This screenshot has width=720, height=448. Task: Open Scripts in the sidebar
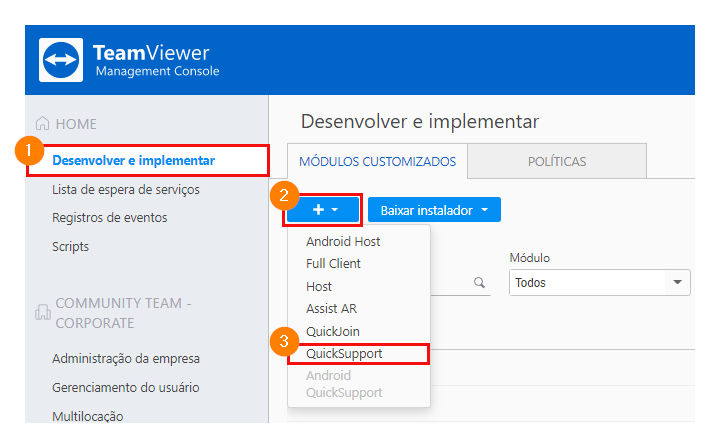click(x=70, y=246)
